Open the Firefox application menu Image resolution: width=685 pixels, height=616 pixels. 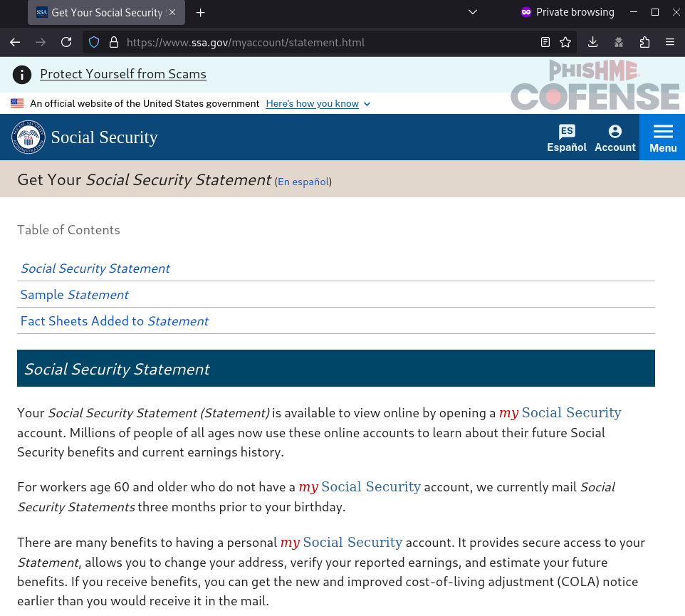point(670,42)
